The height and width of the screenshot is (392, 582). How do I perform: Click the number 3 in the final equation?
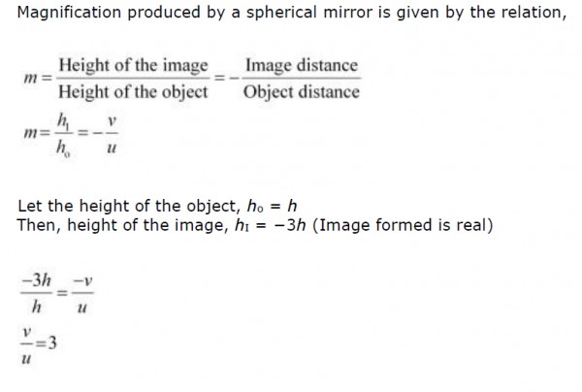click(52, 343)
